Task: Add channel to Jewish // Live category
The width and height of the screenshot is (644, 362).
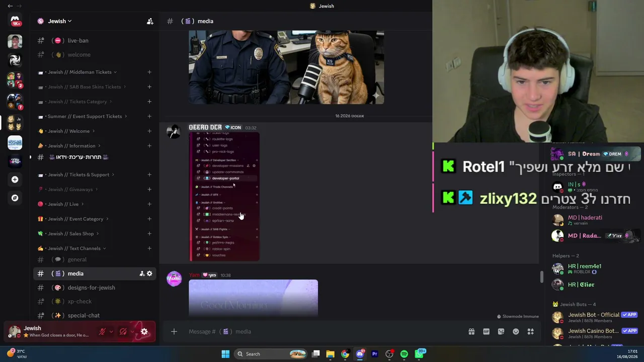Action: click(149, 204)
